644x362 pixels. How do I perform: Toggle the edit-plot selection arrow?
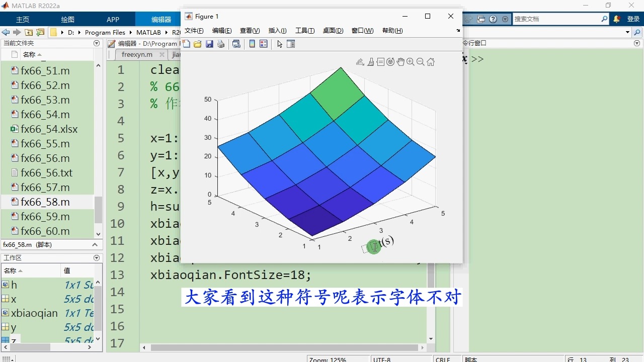(280, 44)
